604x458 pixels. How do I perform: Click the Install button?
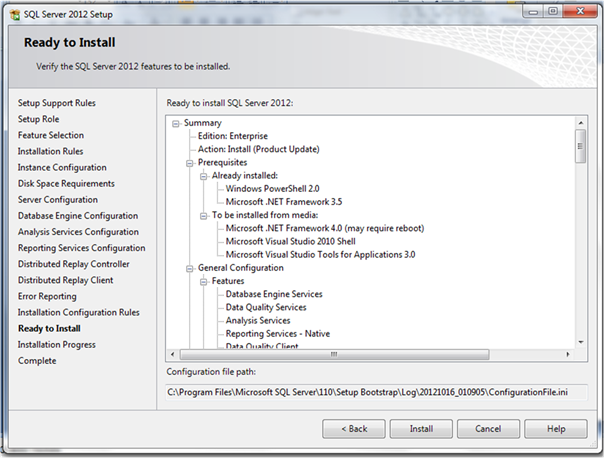(421, 429)
